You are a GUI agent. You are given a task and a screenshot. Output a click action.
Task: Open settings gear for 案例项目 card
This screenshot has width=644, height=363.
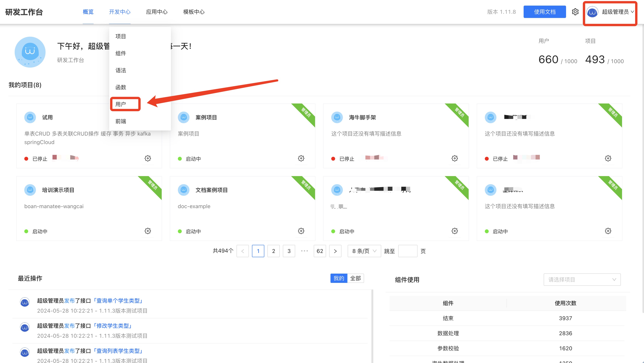click(301, 158)
